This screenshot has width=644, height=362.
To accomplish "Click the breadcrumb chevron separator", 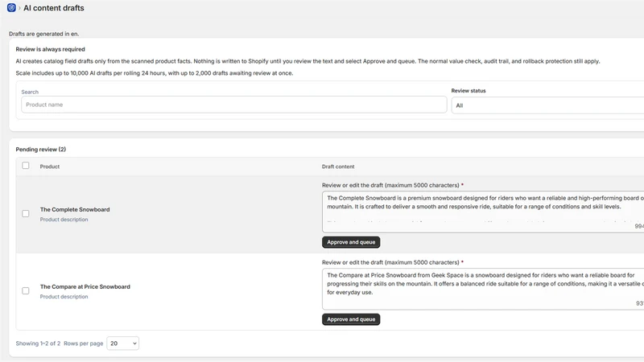I will [19, 8].
